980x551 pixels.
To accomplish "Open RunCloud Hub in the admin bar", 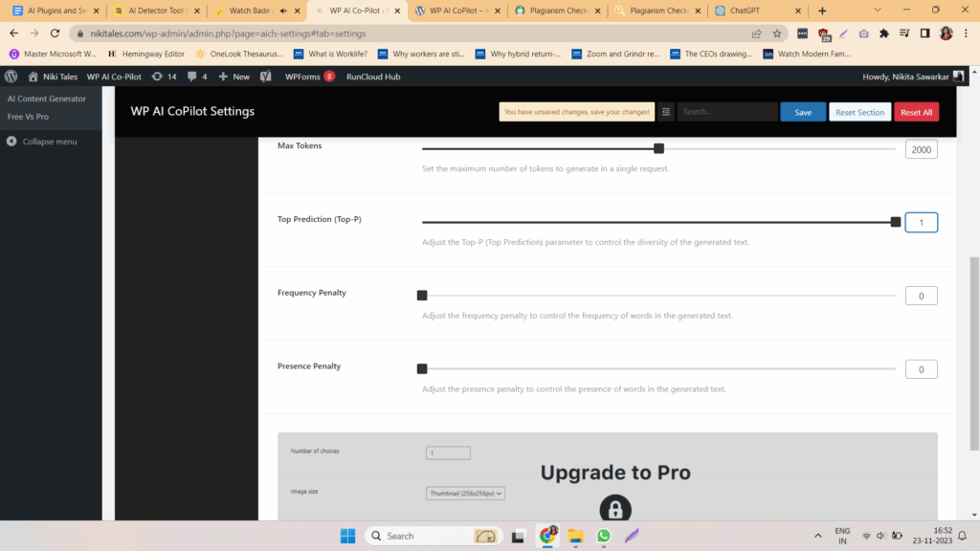I will click(373, 77).
